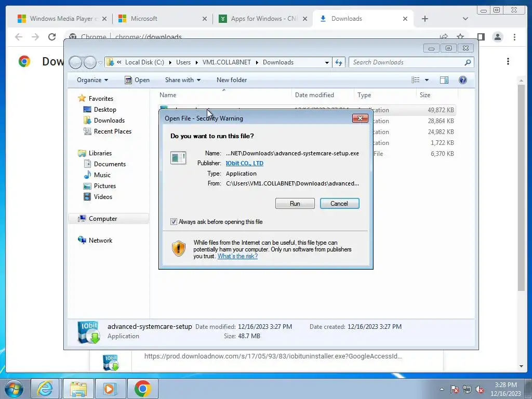Open the Organize menu in Explorer
This screenshot has height=399, width=532.
point(92,79)
